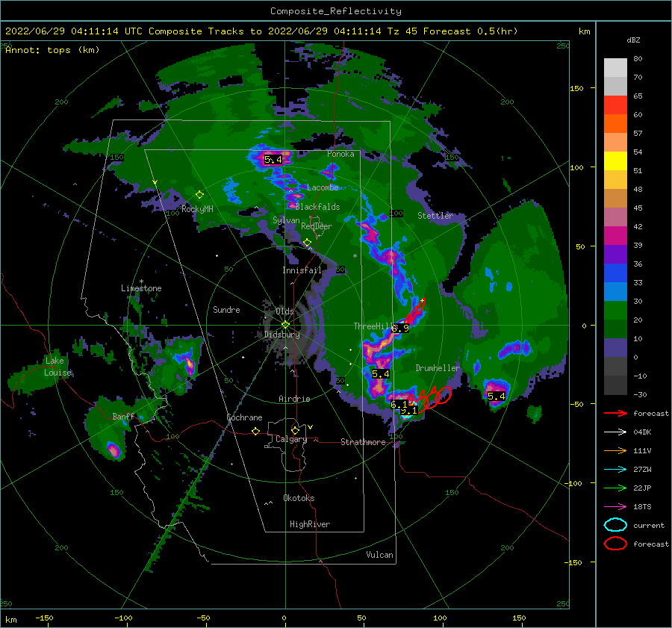This screenshot has width=672, height=628.
Task: Click the Limestone label
Action: [141, 288]
